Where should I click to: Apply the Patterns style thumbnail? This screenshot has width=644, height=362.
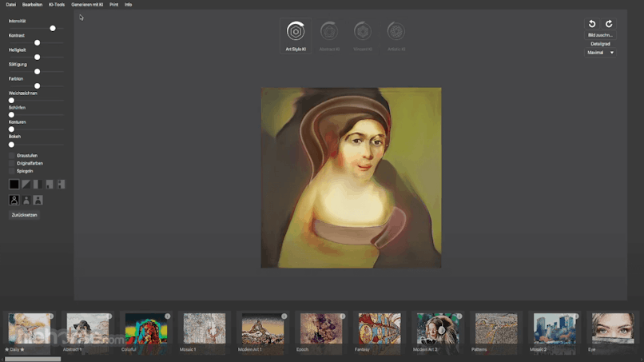[495, 328]
